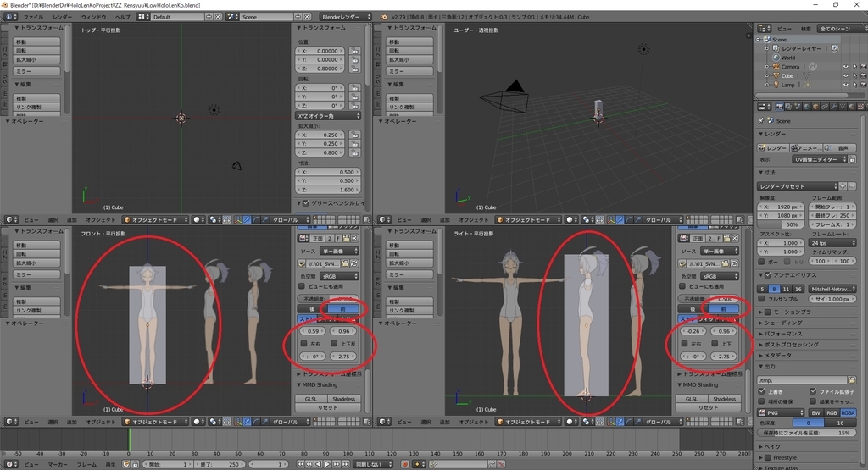Expand the シェーディング panel
Image resolution: width=868 pixels, height=470 pixels.
pos(782,323)
